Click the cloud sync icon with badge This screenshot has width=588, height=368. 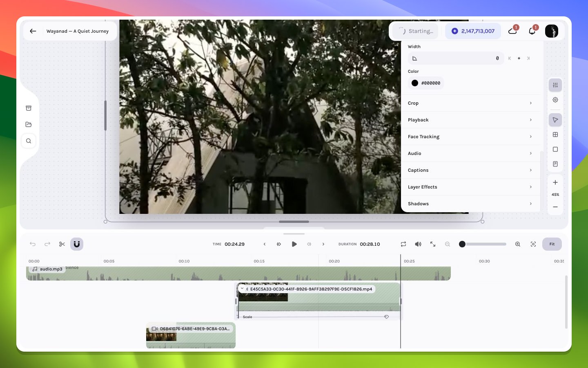513,31
